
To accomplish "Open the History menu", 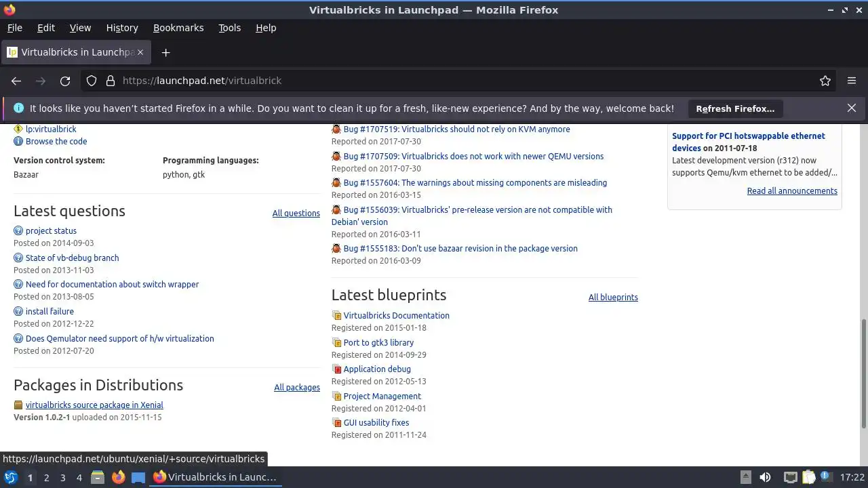I will click(122, 28).
